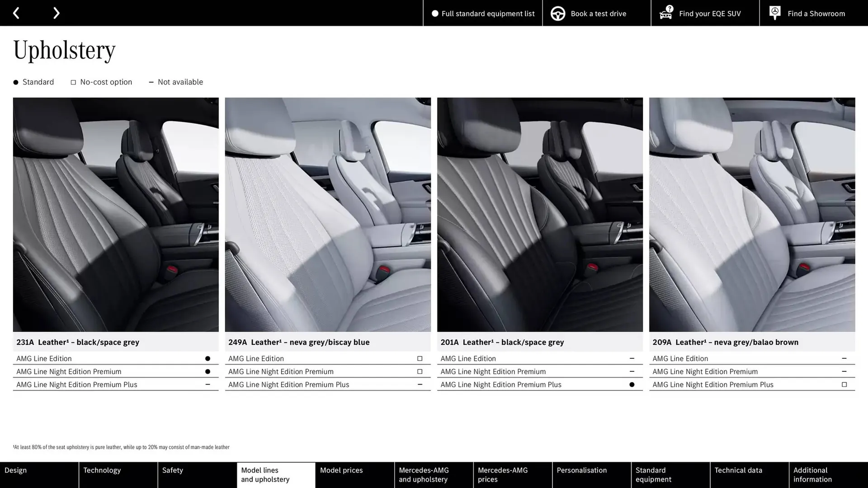Click the No-cost option legend square
Screen dimensions: 868x488
pyautogui.click(x=73, y=82)
